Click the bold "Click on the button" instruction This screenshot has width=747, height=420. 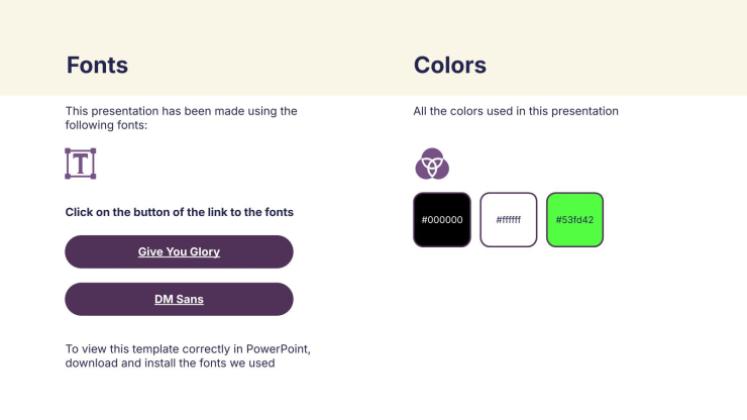pos(179,212)
